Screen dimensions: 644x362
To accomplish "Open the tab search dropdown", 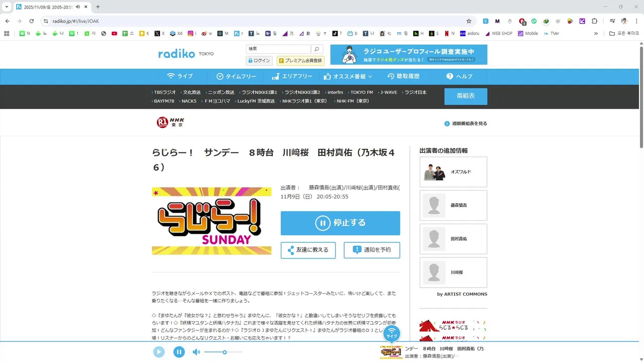I will [x=7, y=7].
